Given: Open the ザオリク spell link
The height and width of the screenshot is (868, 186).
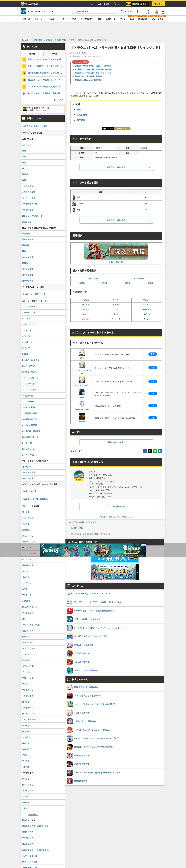Looking at the screenshot, I should [x=116, y=305].
